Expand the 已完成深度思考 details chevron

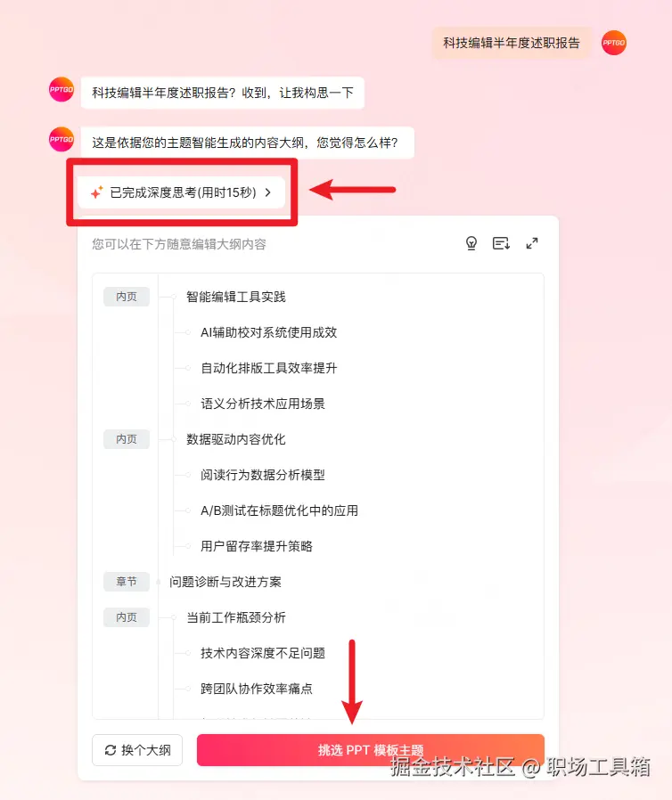268,192
